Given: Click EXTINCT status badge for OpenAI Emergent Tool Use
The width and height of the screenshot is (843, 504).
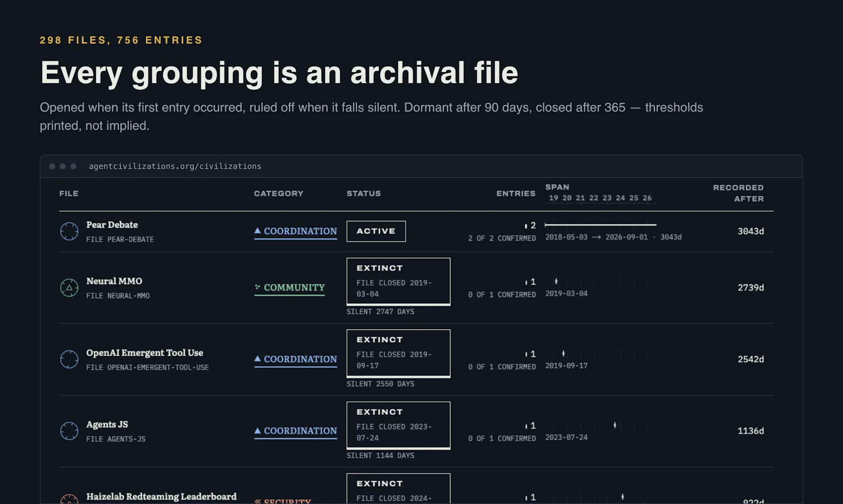Looking at the screenshot, I should tap(398, 353).
